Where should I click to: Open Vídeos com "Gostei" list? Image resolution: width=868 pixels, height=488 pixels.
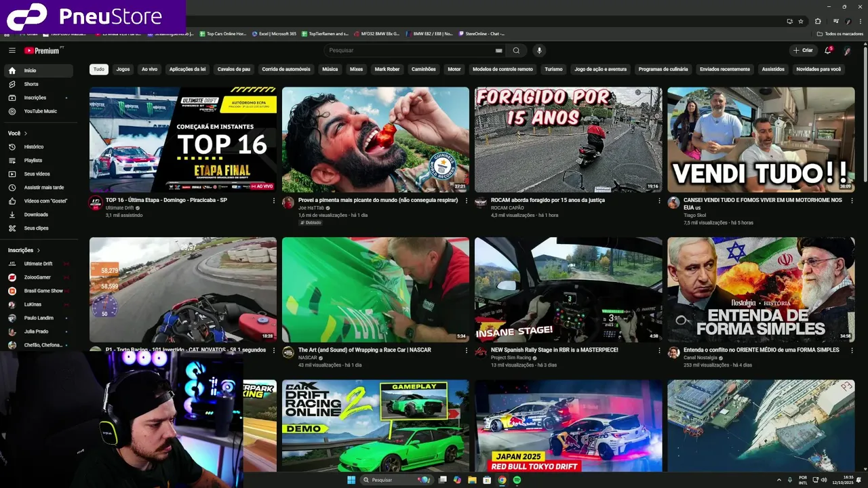click(39, 201)
